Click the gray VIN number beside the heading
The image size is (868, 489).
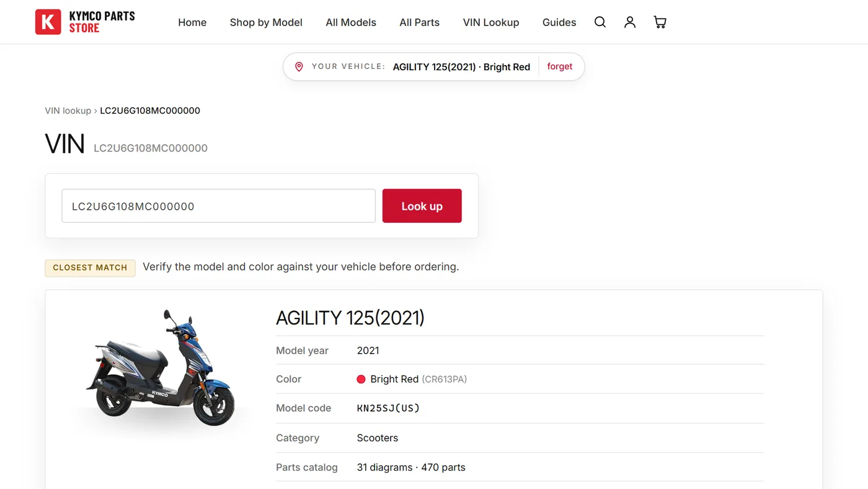(x=151, y=148)
